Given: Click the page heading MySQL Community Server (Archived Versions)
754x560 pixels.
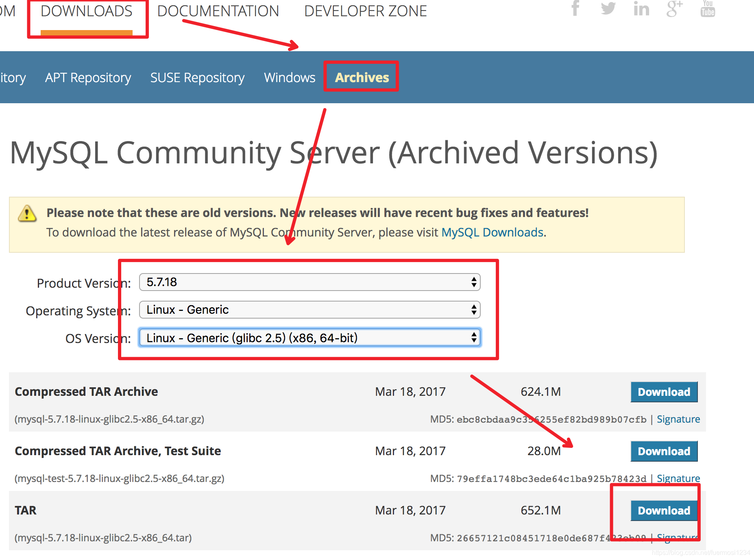Looking at the screenshot, I should point(333,153).
